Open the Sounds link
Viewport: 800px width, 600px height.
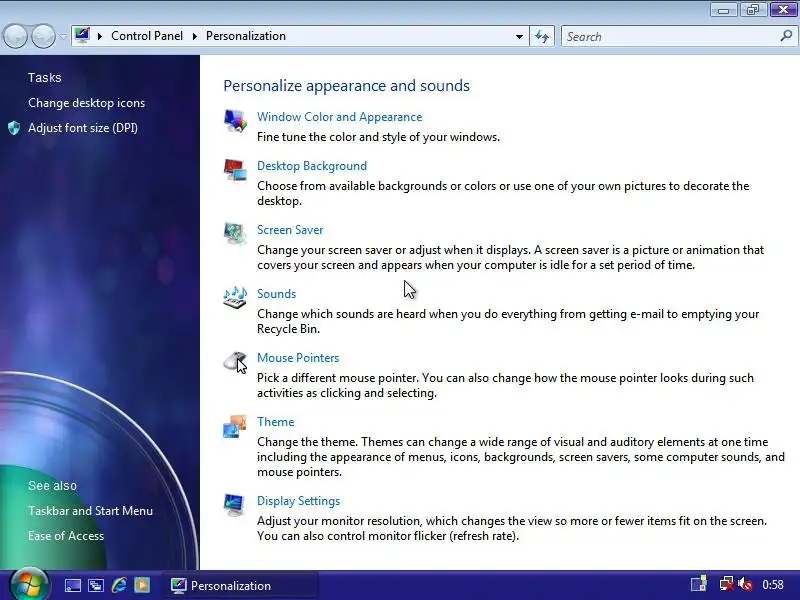pos(276,294)
